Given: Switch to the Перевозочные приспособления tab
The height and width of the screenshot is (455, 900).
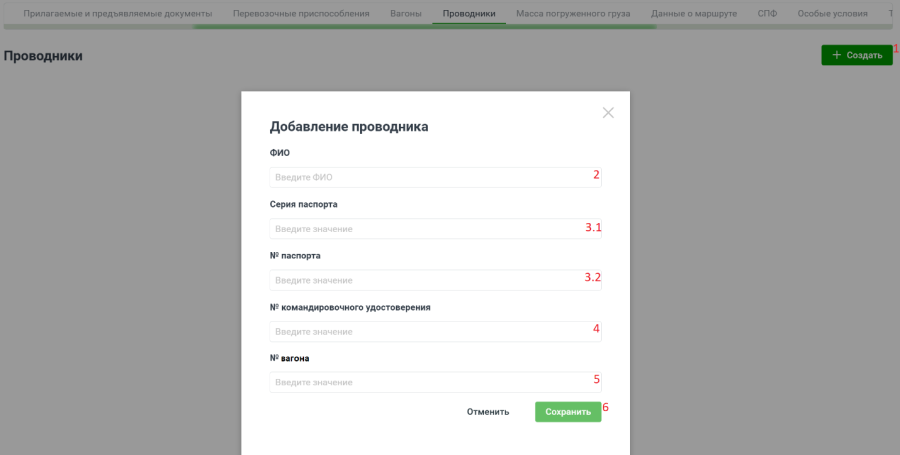Looking at the screenshot, I should [x=301, y=14].
